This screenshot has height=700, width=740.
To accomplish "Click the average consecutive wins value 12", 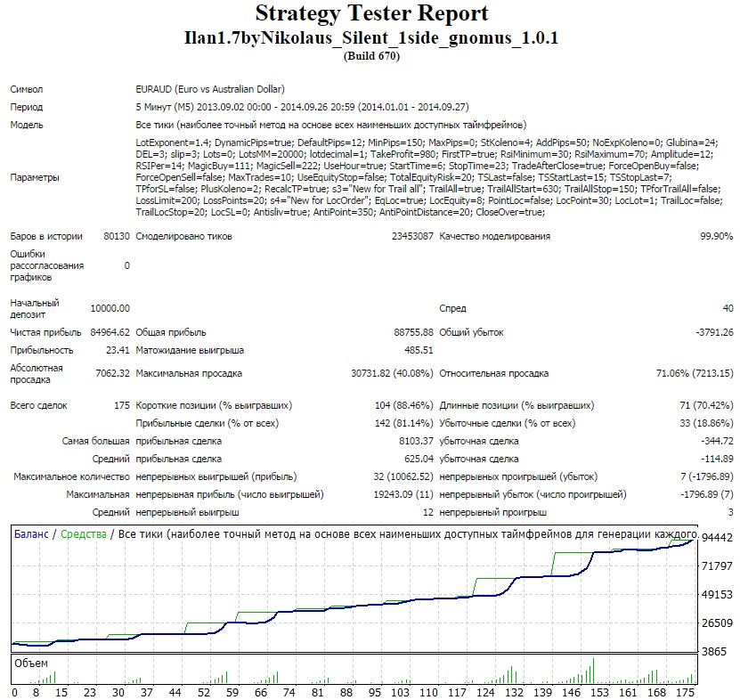I will click(x=428, y=513).
